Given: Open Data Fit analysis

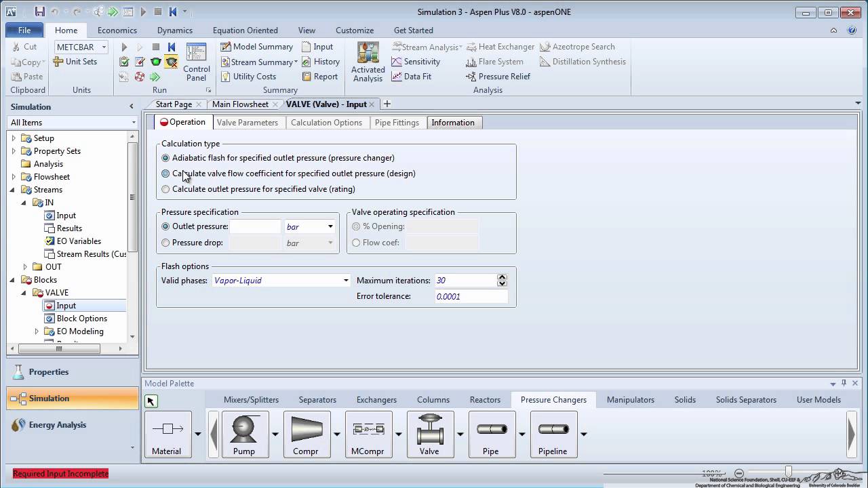Looking at the screenshot, I should pyautogui.click(x=412, y=77).
